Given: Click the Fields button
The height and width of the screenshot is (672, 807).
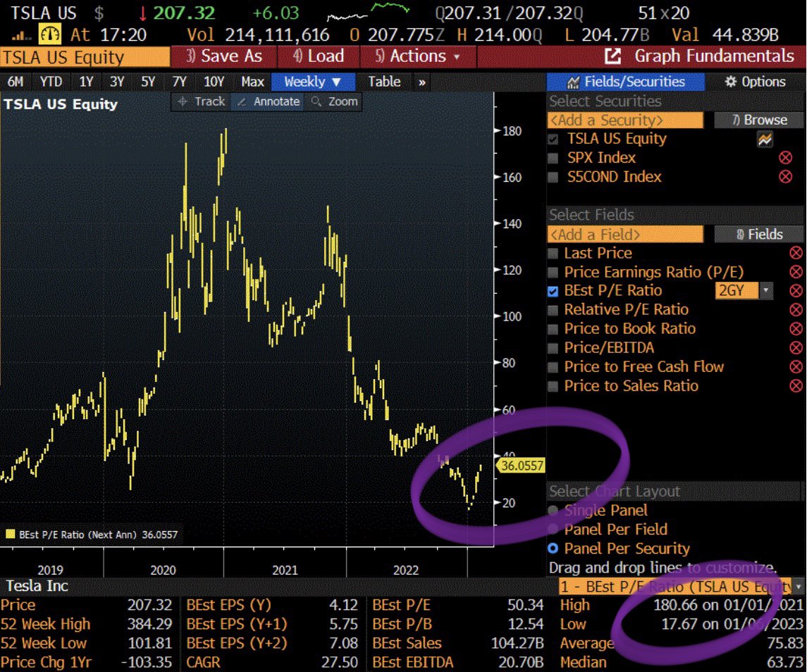Looking at the screenshot, I should click(x=758, y=235).
